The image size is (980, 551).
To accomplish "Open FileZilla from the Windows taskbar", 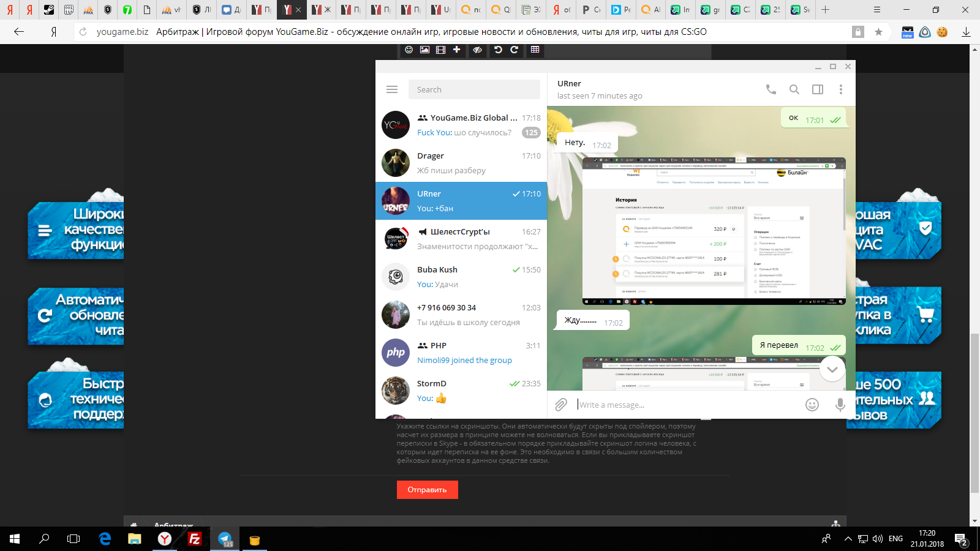I will [x=195, y=539].
